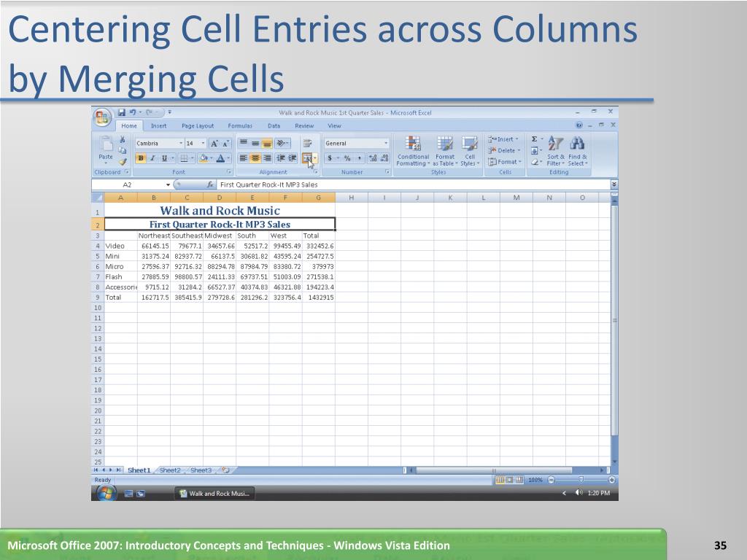This screenshot has height=560, width=747.
Task: Apply Accounting Number Format dollar sign
Action: tap(330, 158)
